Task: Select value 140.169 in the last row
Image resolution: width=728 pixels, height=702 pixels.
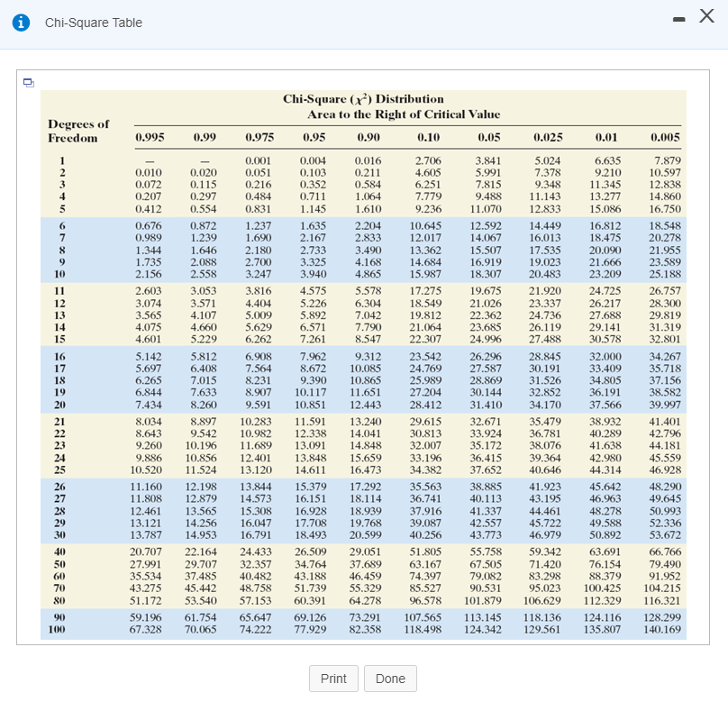Action: [x=663, y=629]
